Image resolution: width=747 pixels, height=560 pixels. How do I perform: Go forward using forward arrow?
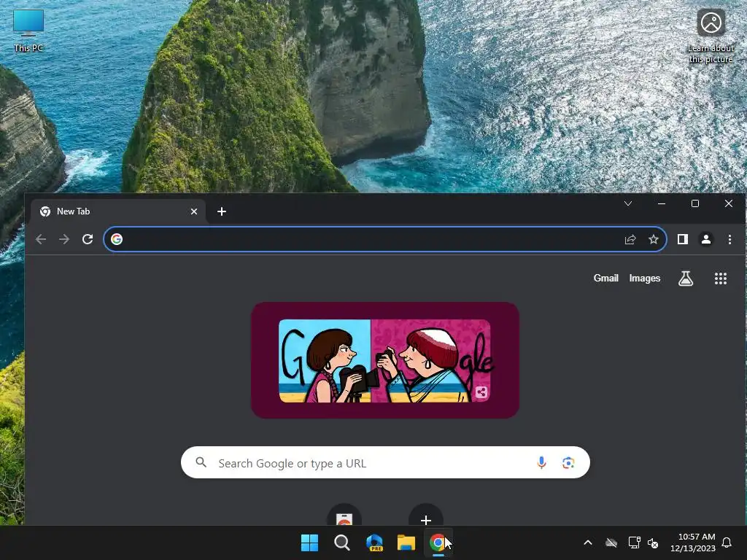pyautogui.click(x=64, y=239)
